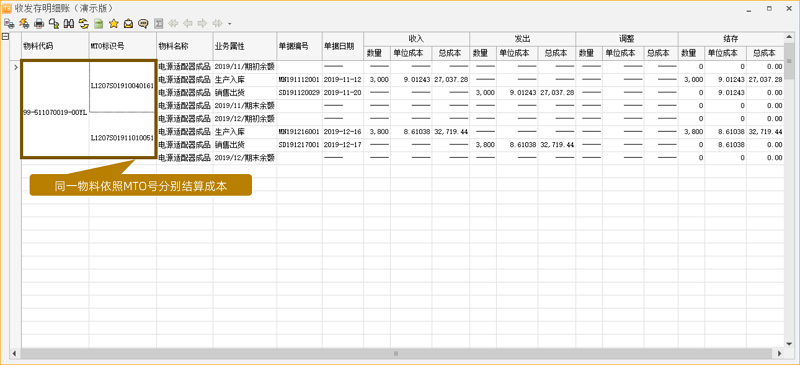Go to first record double-left arrow

(173, 23)
